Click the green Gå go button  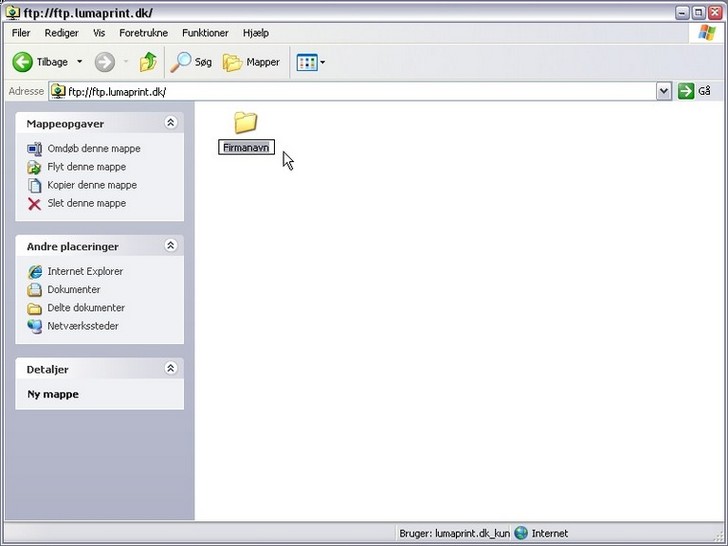(x=695, y=91)
